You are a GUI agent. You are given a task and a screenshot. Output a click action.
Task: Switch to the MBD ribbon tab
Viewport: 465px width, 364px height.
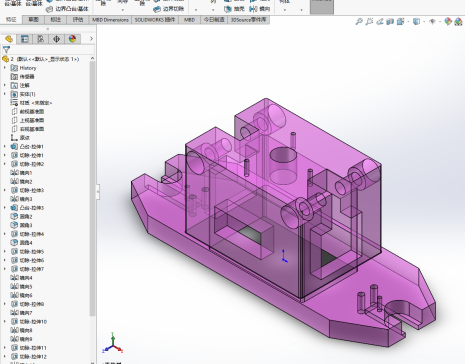click(190, 20)
